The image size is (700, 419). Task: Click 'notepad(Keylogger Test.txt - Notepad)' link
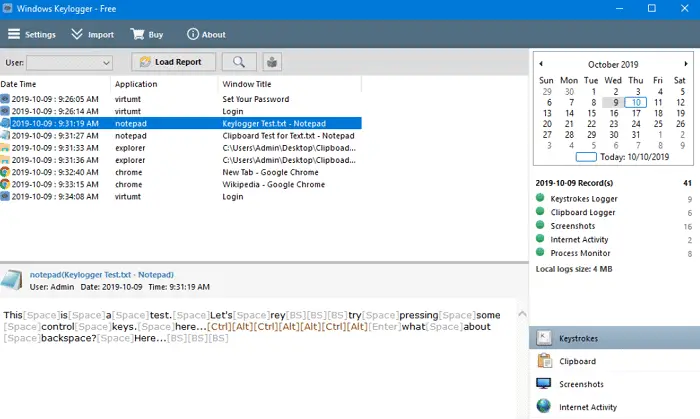(x=102, y=274)
